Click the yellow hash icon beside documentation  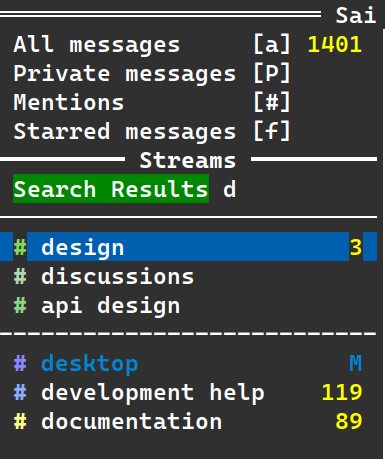coord(20,421)
